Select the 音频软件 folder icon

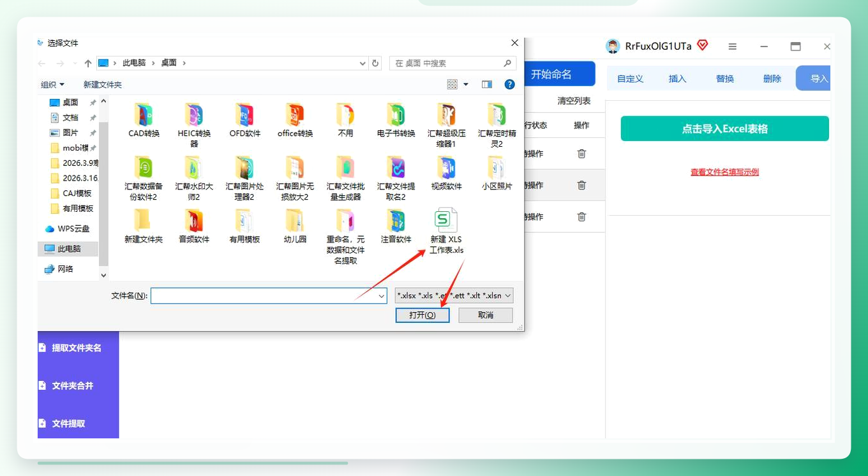coord(194,221)
